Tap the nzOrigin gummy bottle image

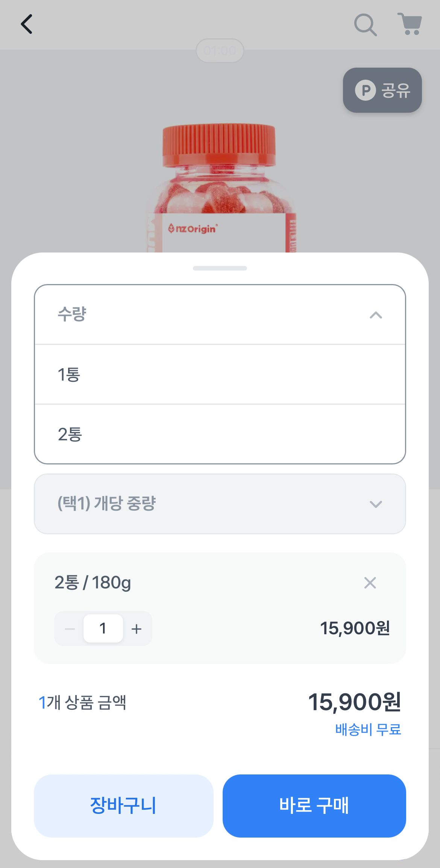220,188
